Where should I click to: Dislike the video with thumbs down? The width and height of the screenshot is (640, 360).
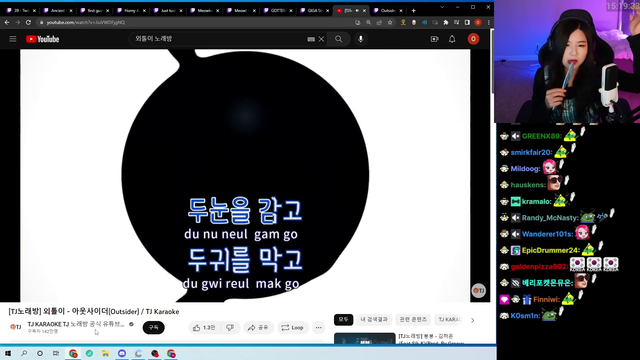click(230, 327)
